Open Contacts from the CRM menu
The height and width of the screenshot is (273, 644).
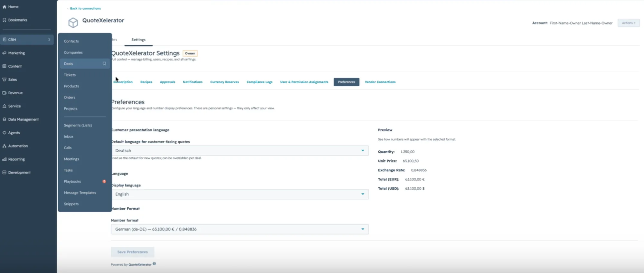71,41
